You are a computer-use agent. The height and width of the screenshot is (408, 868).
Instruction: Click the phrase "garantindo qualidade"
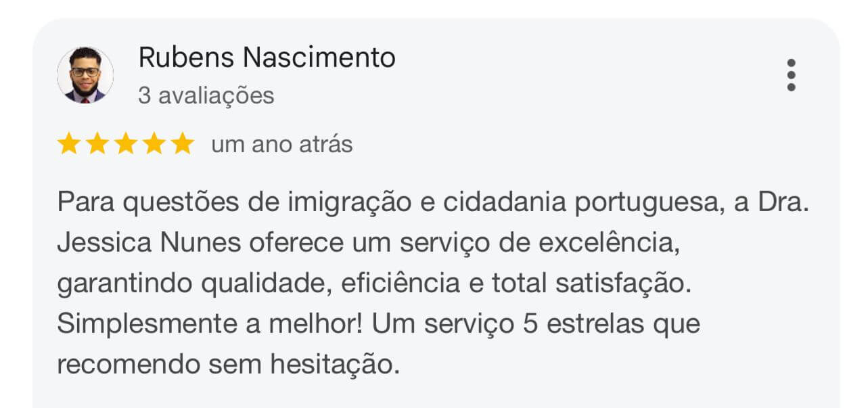[x=191, y=284]
